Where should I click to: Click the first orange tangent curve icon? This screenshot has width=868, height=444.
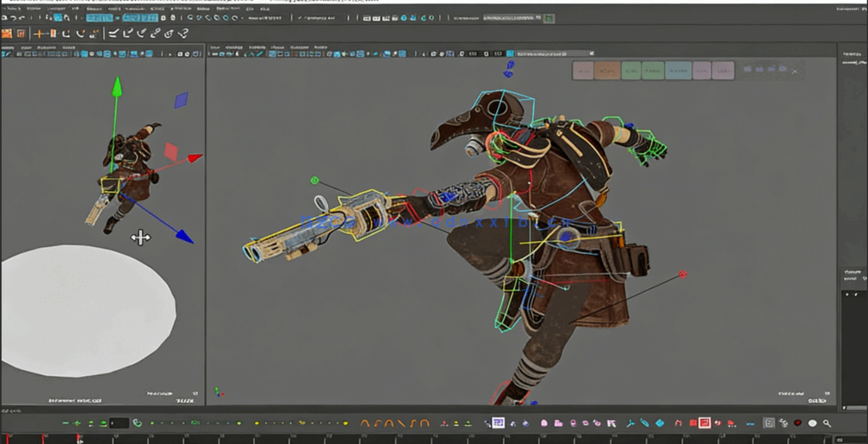pyautogui.click(x=364, y=423)
